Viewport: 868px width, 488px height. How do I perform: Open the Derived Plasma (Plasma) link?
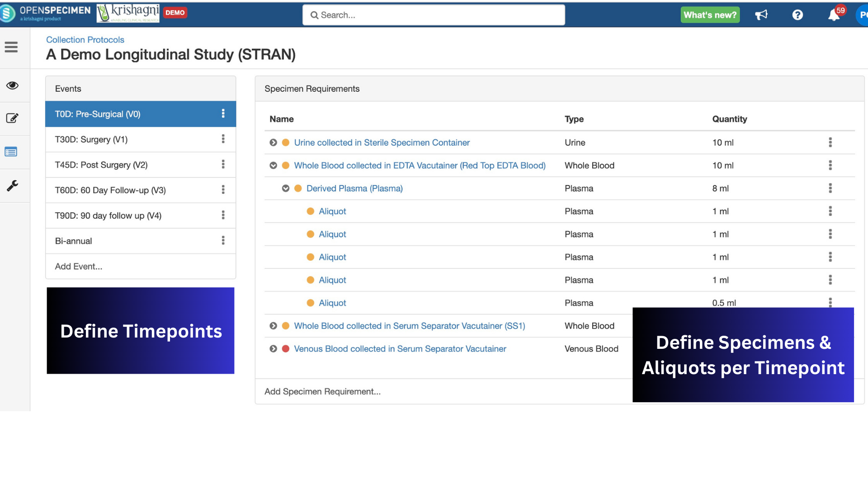point(354,188)
